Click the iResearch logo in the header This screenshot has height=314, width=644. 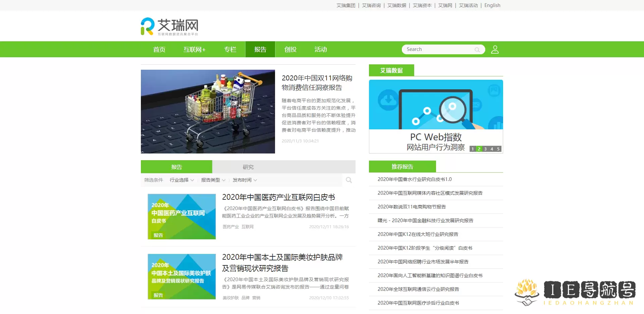pyautogui.click(x=169, y=26)
